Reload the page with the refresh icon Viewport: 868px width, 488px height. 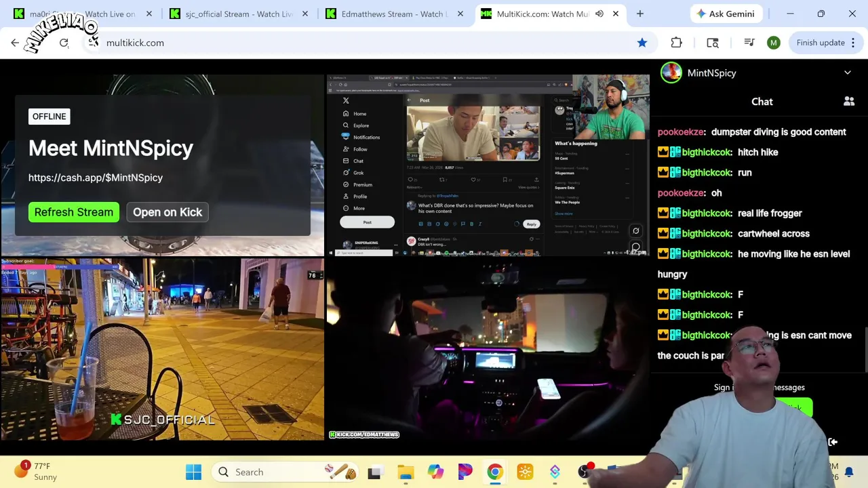(64, 43)
